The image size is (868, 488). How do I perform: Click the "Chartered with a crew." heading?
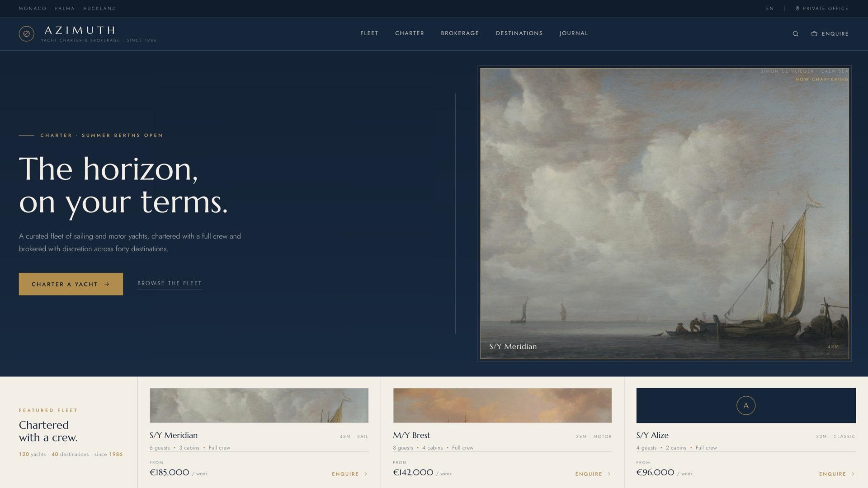(x=48, y=431)
